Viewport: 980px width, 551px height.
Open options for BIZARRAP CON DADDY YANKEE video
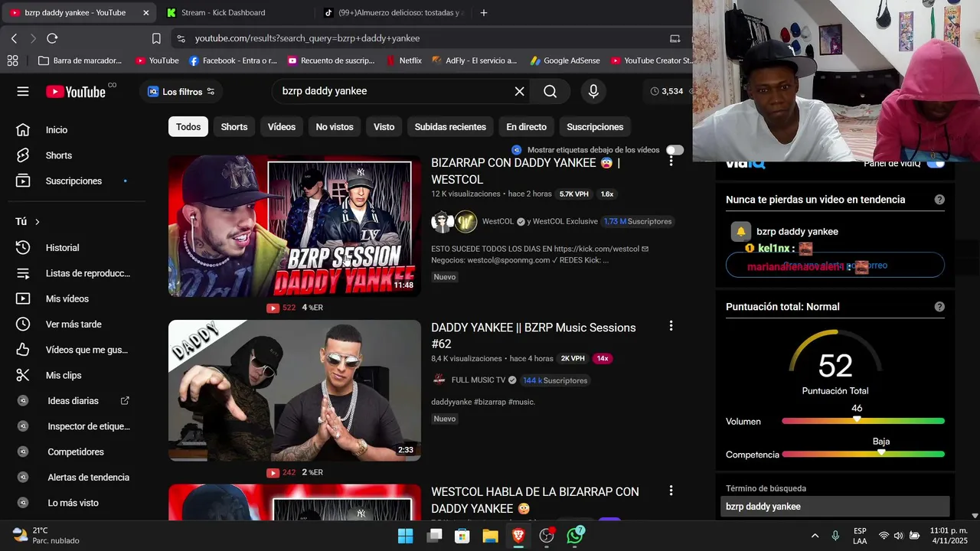click(671, 161)
